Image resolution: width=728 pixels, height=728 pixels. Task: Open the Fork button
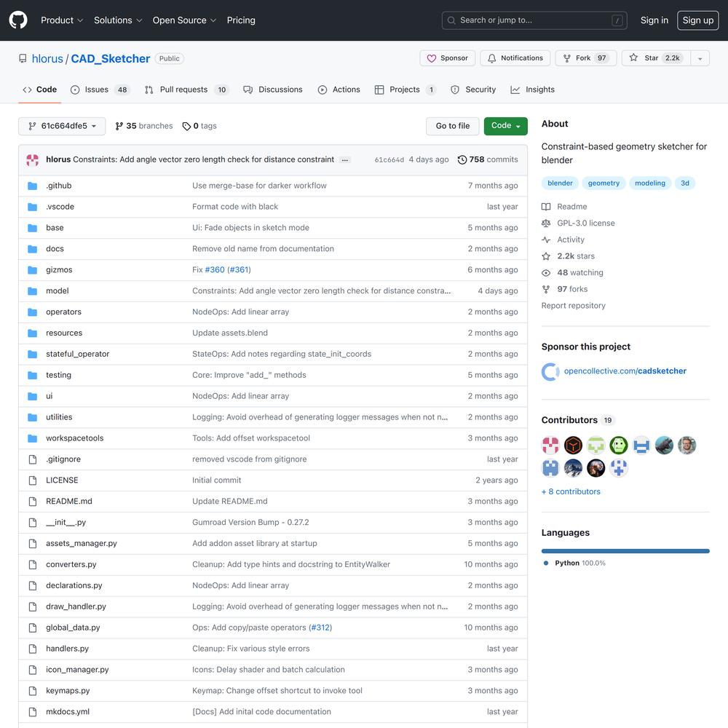point(586,58)
